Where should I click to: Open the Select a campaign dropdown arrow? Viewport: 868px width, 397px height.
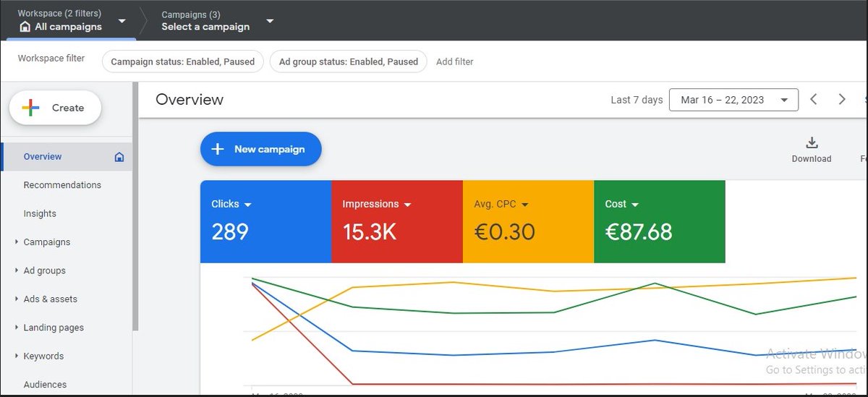point(270,21)
